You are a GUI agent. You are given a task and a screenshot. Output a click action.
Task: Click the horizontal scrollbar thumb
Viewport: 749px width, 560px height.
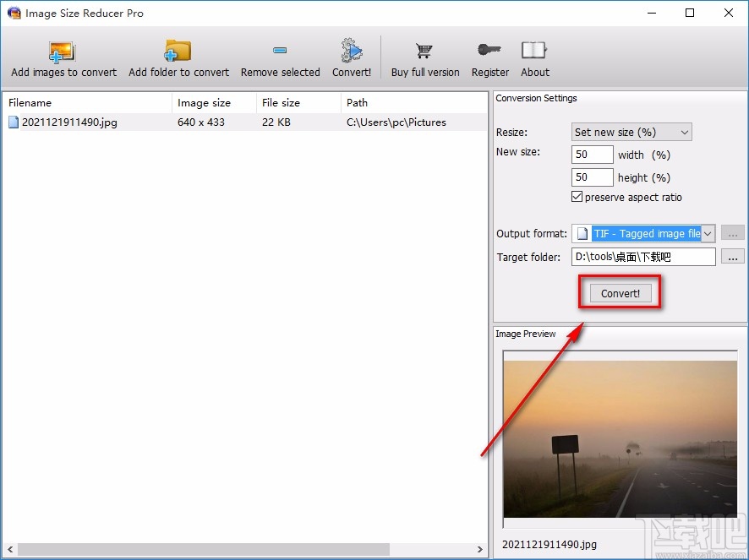[x=204, y=549]
